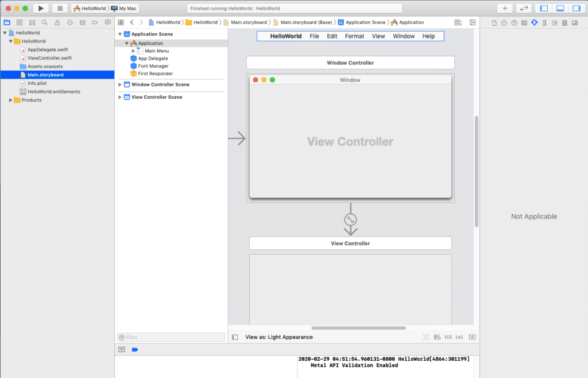Toggle the Attributes inspector
This screenshot has height=378, width=588.
(x=534, y=22)
